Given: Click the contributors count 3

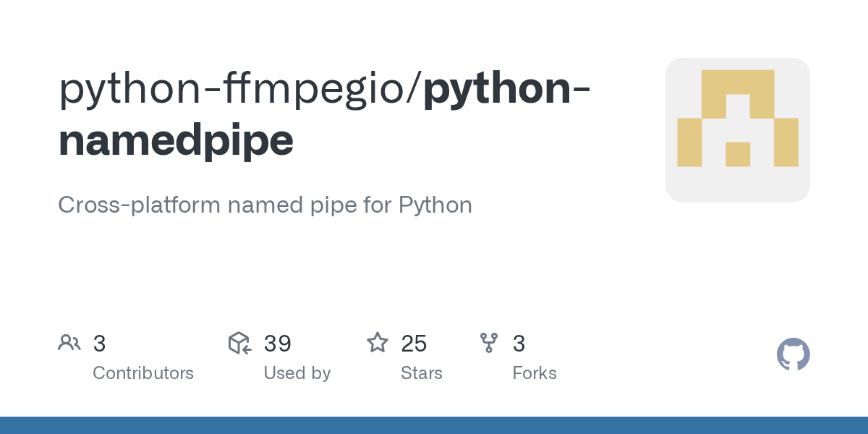Looking at the screenshot, I should point(100,344).
